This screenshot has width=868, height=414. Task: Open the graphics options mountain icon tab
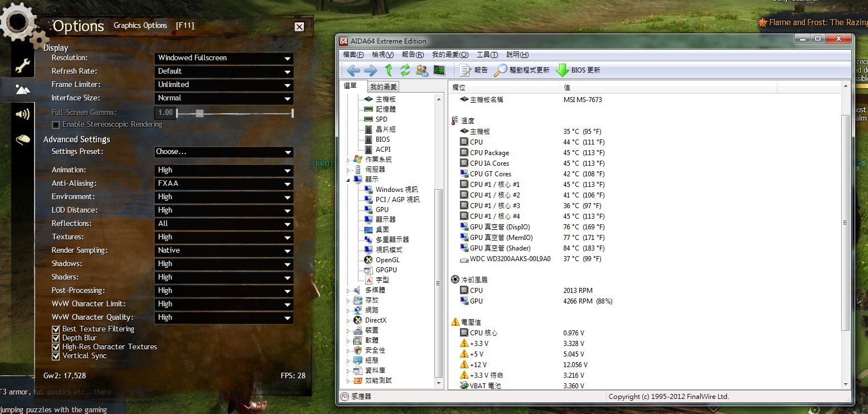[x=22, y=89]
